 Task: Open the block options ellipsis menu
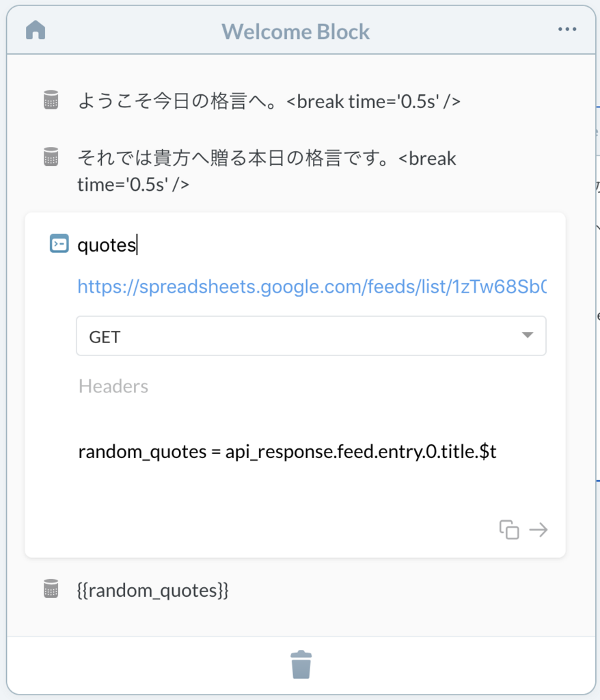[566, 27]
